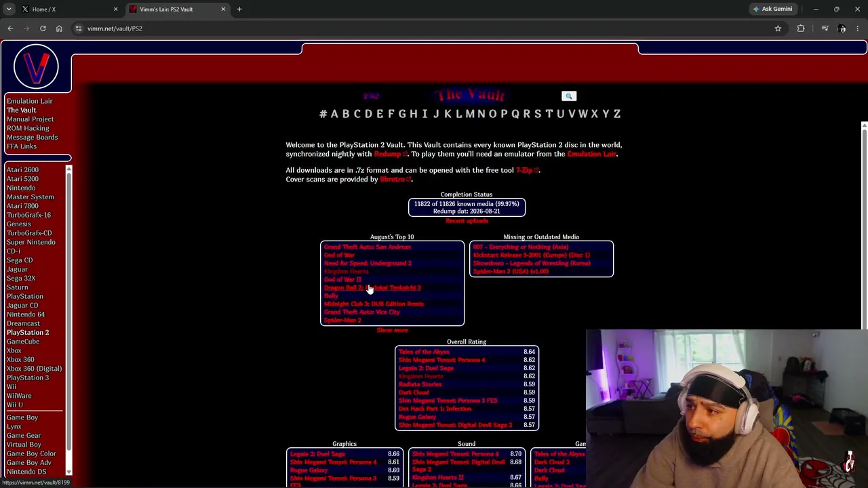Browse games under the # section
Viewport: 868px width, 488px height.
click(x=323, y=114)
